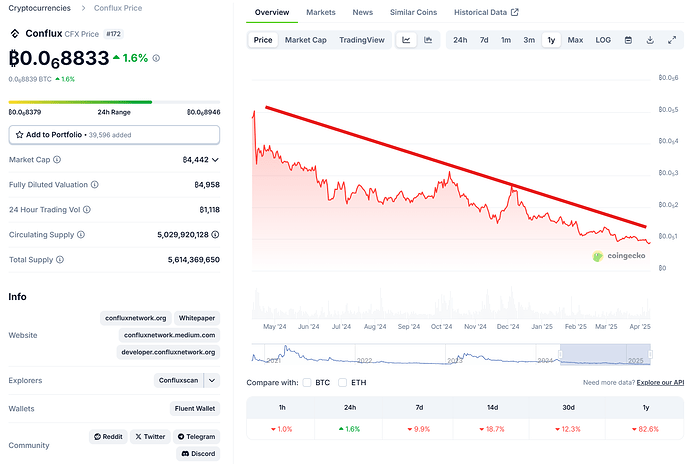Open the Overview tab

pos(272,12)
